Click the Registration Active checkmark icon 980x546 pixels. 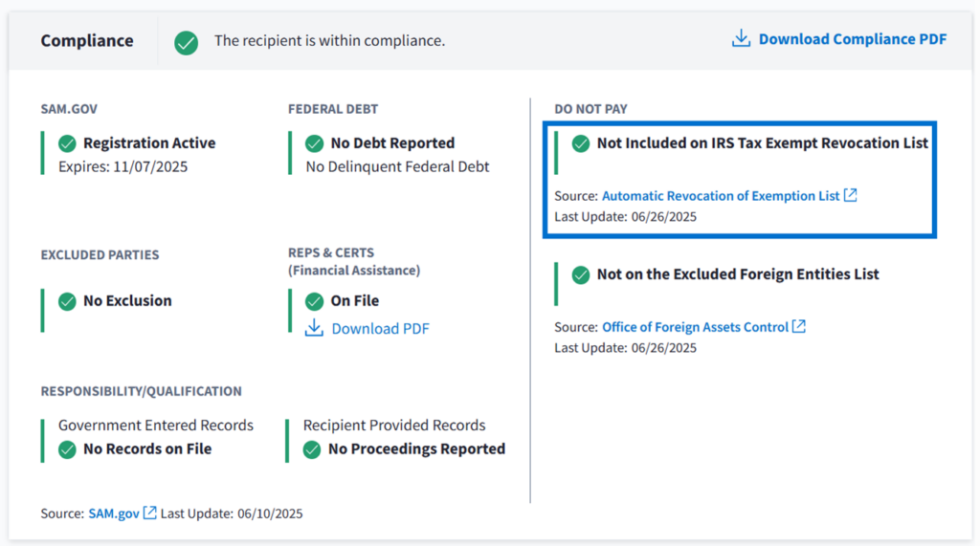coord(67,143)
